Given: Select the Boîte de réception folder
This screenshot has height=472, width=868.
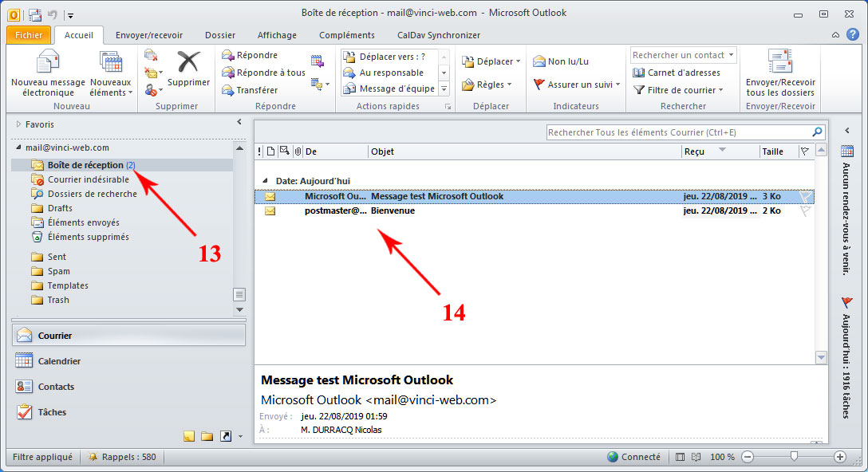Looking at the screenshot, I should point(122,165).
